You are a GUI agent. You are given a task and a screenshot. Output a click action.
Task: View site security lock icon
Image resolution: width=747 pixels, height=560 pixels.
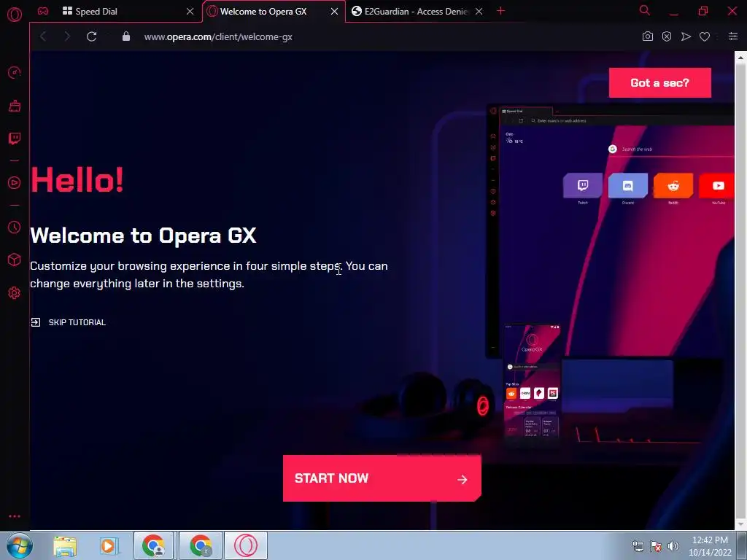pos(125,36)
